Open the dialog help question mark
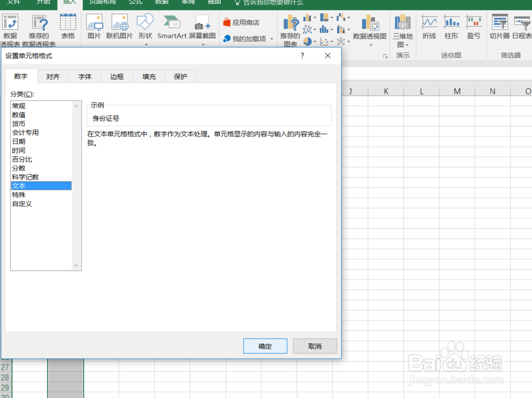The height and width of the screenshot is (398, 532). coord(302,56)
